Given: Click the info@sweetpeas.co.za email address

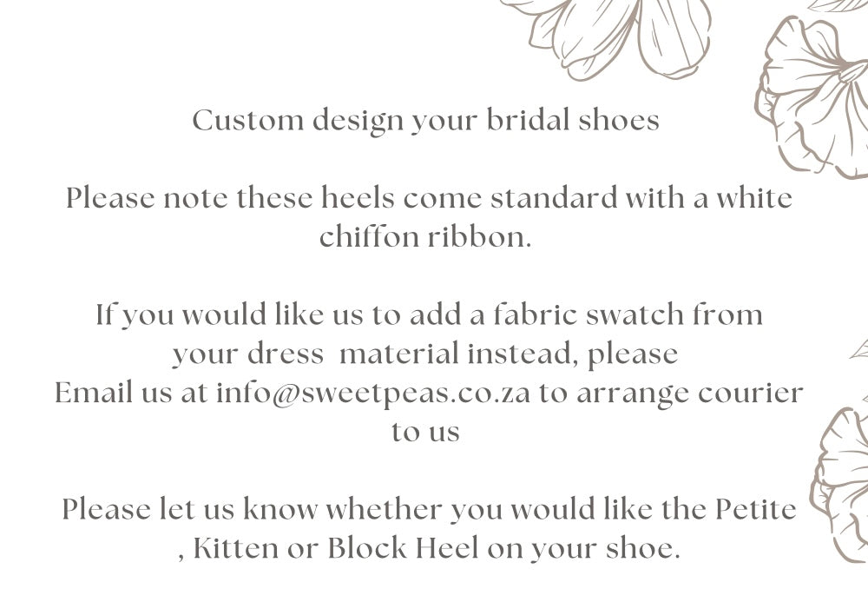Looking at the screenshot, I should coord(372,394).
